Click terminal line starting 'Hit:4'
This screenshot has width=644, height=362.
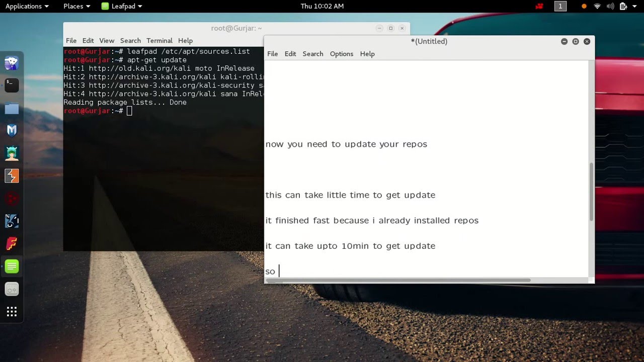point(164,94)
